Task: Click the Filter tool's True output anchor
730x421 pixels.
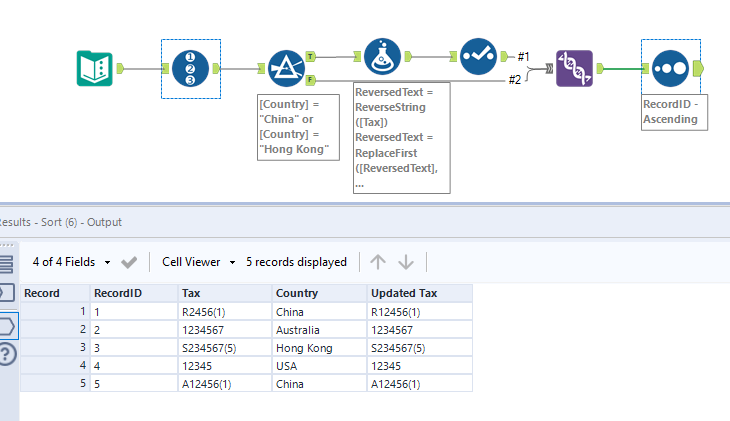Action: click(x=310, y=58)
